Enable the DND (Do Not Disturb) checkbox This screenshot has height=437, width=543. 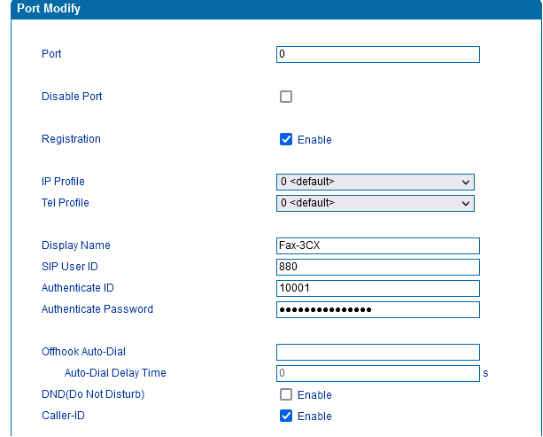286,394
